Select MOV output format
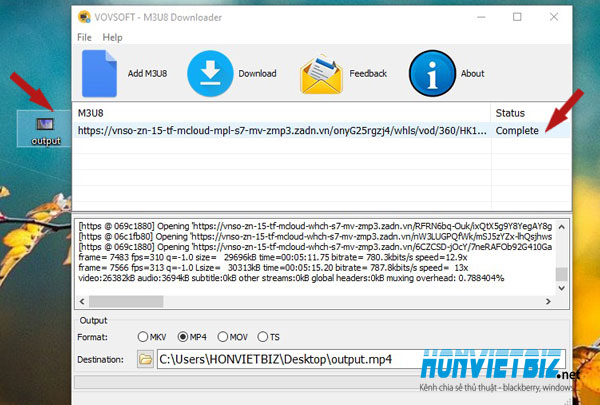Screen dimensions: 600x405 (233, 337)
